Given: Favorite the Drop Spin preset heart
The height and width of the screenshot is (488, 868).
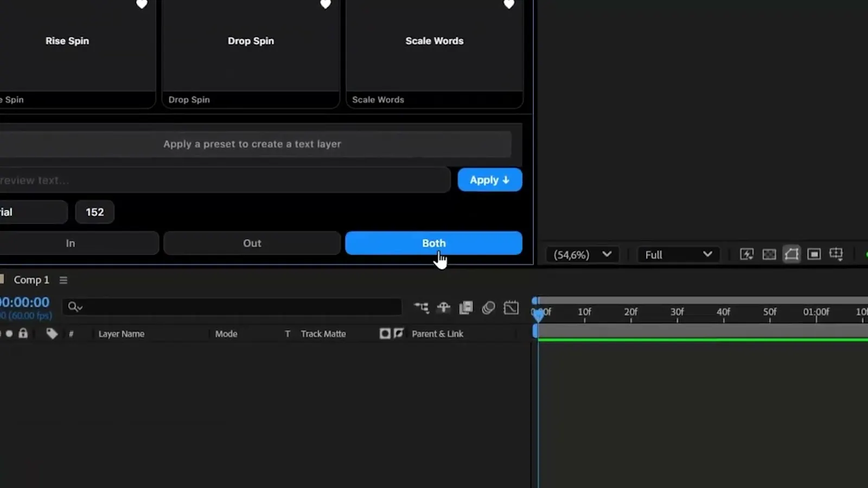Looking at the screenshot, I should (x=325, y=4).
